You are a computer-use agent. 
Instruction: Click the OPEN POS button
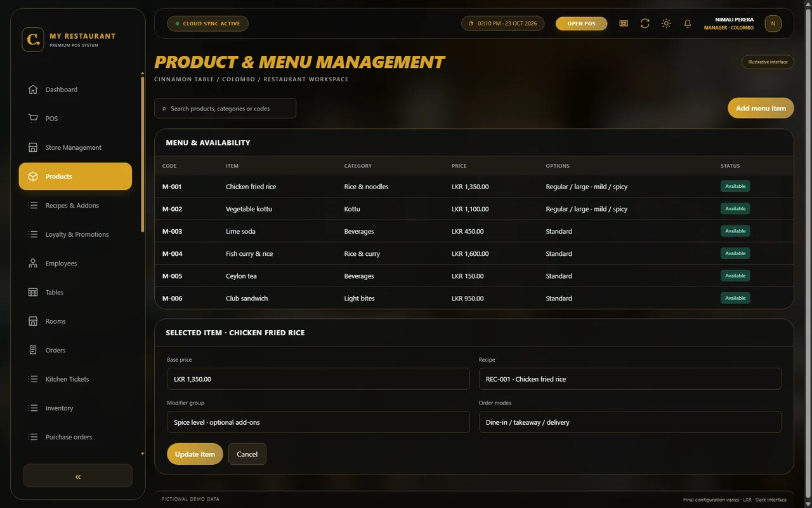(582, 23)
